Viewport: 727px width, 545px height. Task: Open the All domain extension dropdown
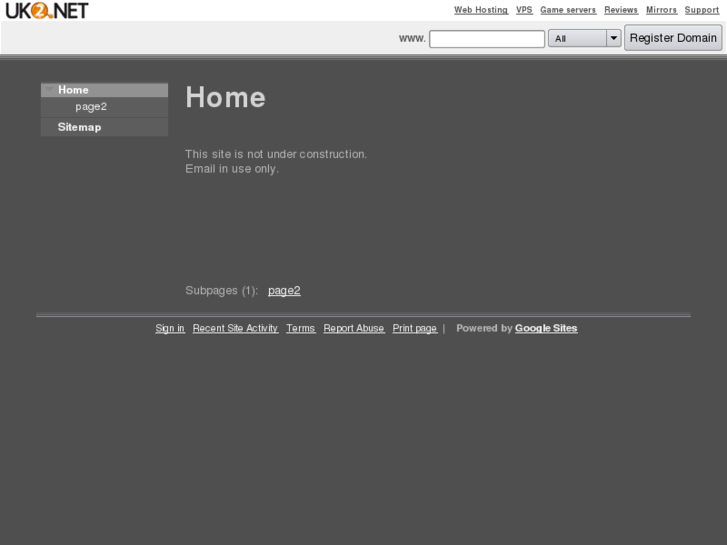584,38
